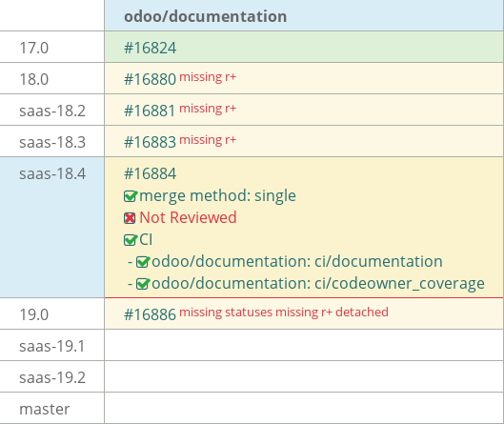Select the master branch label

45,409
